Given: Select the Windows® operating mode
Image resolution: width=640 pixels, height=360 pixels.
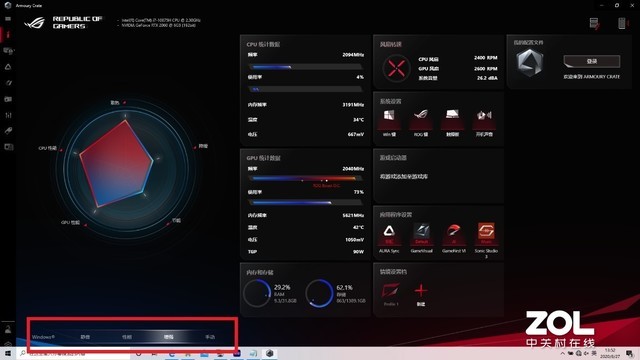Looking at the screenshot, I should click(43, 337).
